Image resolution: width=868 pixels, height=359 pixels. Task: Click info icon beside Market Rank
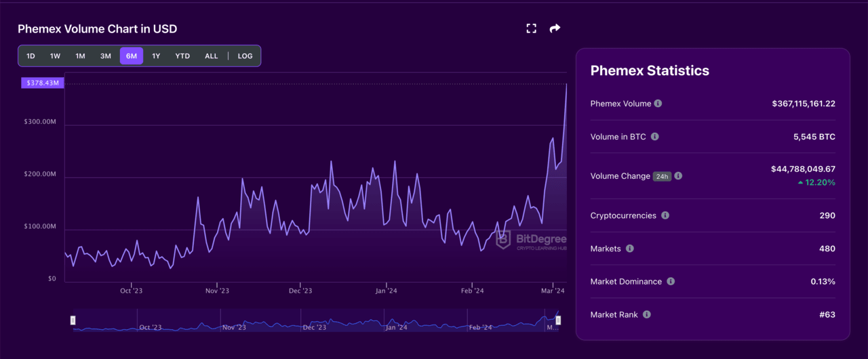(x=647, y=314)
